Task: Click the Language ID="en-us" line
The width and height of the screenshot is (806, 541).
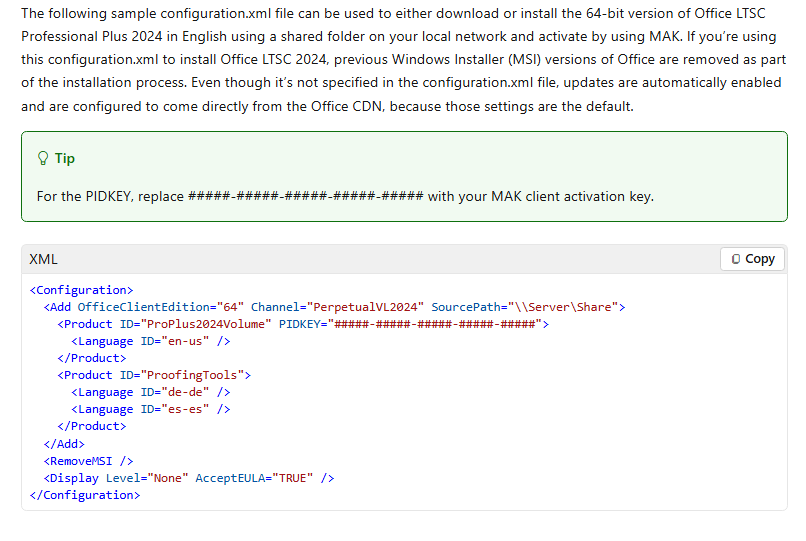Action: [x=151, y=341]
